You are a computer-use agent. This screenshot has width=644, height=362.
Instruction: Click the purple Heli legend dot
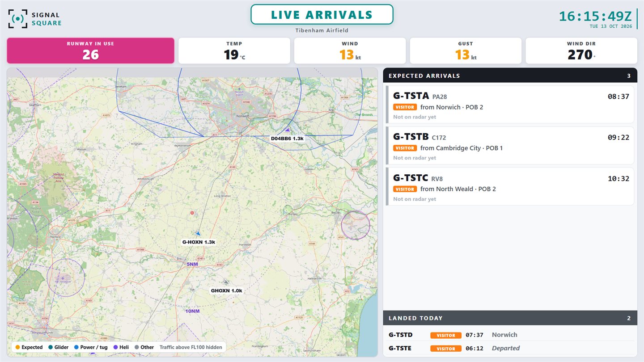click(x=115, y=347)
